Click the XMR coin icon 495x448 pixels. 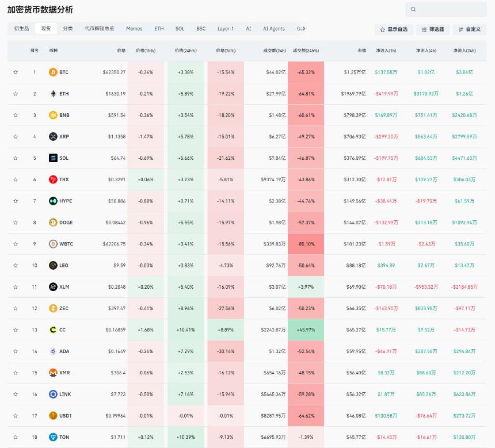[53, 373]
